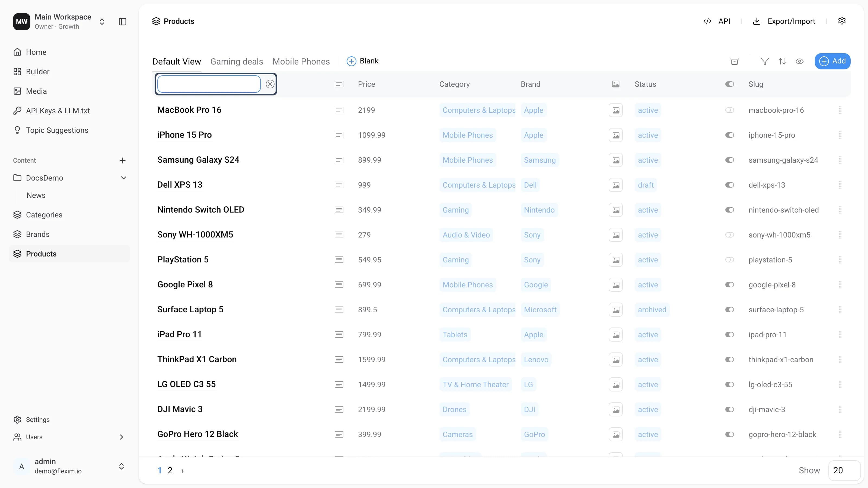Open image cell for Samsung Galaxy S24

[616, 160]
